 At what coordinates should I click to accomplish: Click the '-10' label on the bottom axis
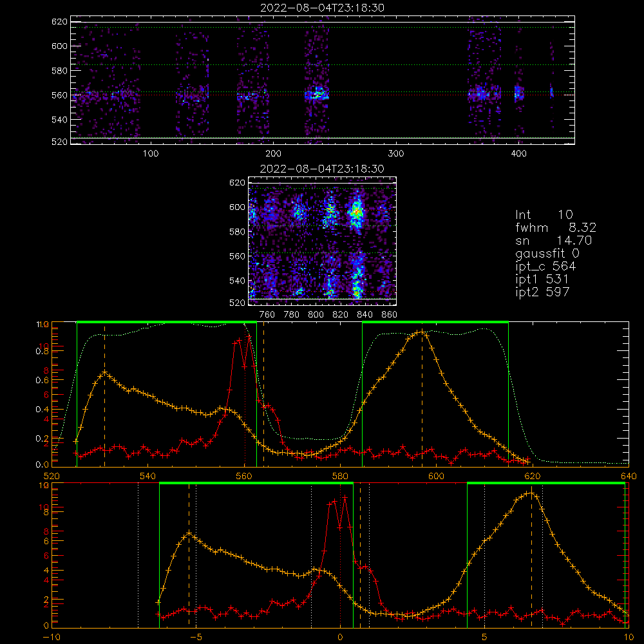[x=52, y=638]
